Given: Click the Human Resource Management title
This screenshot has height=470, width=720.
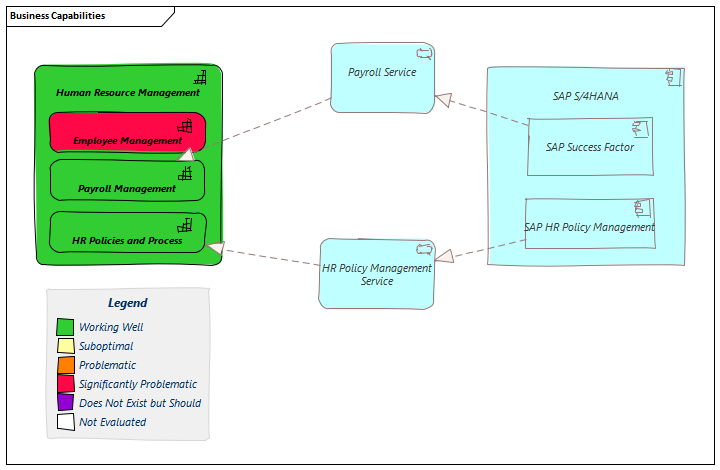Looking at the screenshot, I should tap(128, 93).
